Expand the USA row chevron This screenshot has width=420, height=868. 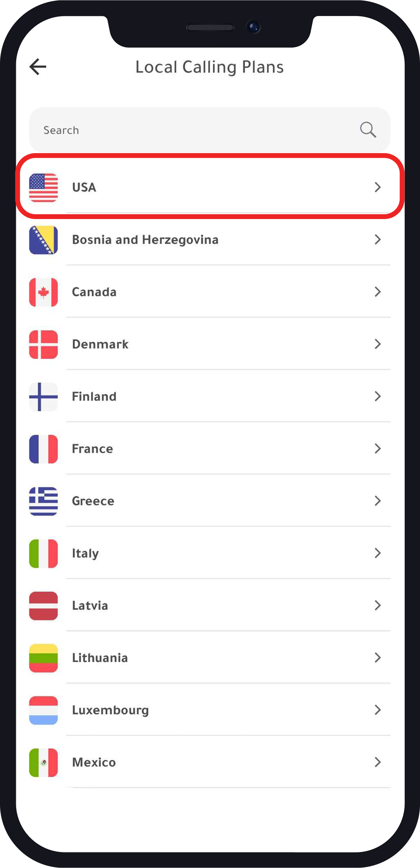[377, 187]
